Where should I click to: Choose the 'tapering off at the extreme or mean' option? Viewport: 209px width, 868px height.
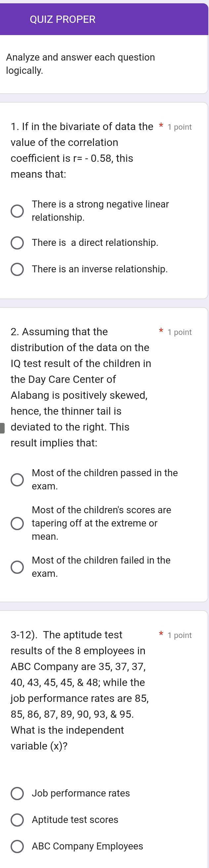click(17, 523)
